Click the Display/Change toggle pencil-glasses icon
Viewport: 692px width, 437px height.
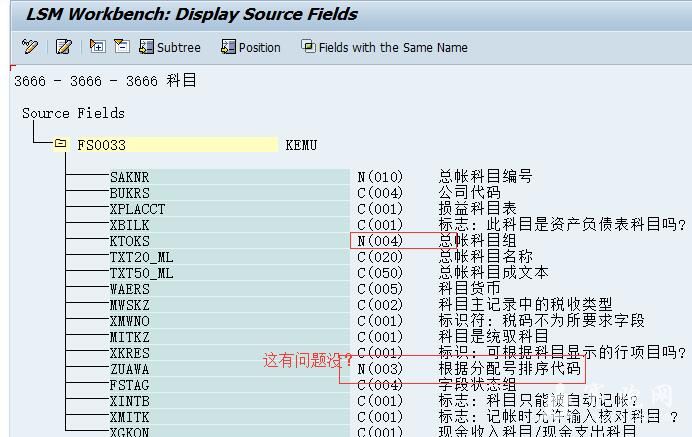(x=30, y=46)
